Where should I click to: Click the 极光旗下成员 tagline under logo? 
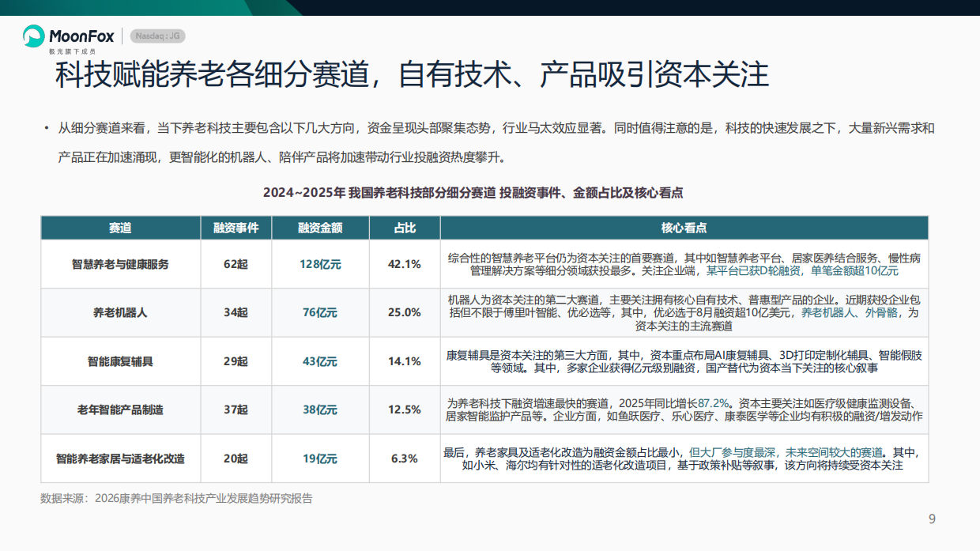point(73,51)
